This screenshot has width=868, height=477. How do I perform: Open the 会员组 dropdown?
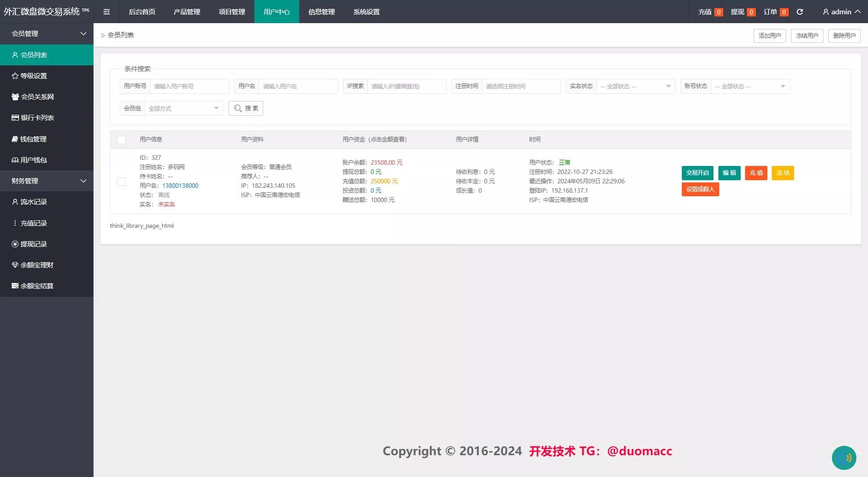(x=184, y=109)
